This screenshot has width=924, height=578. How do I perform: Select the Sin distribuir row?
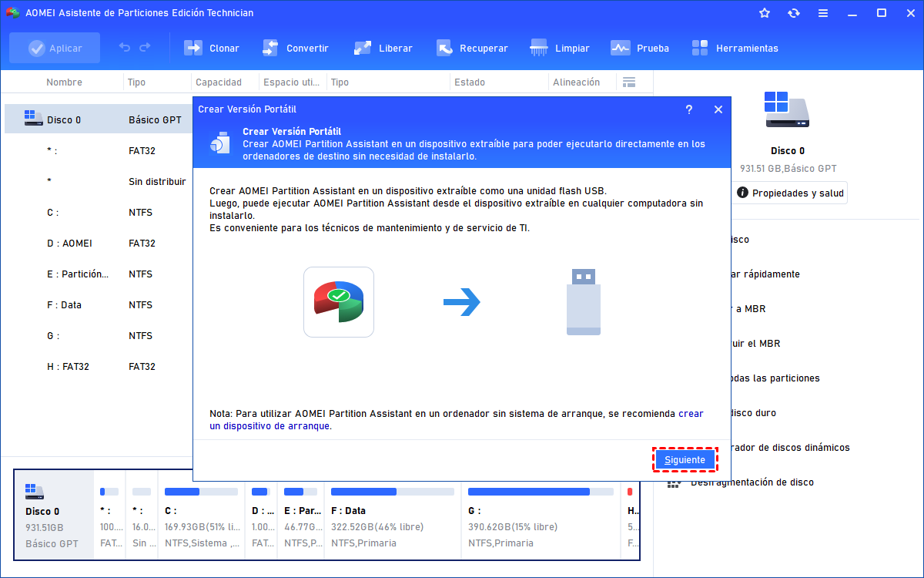pyautogui.click(x=99, y=181)
